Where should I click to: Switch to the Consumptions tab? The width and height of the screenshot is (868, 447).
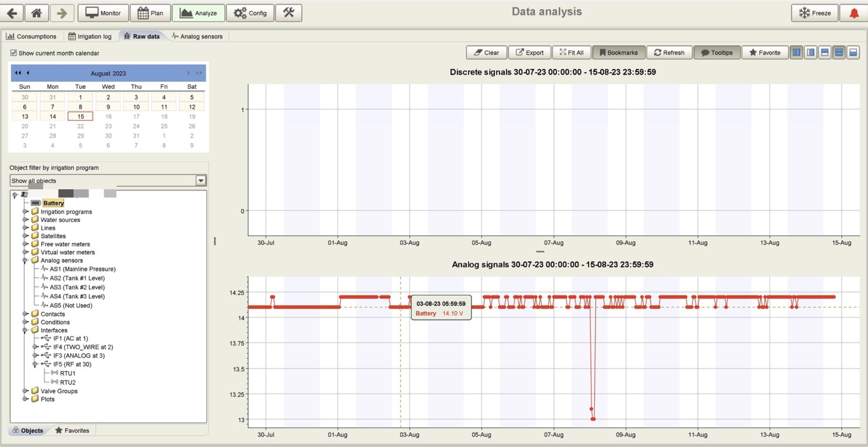click(31, 37)
